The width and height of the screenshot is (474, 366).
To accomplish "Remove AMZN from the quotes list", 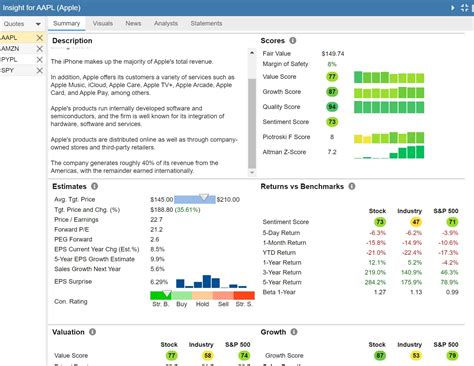I will tap(39, 49).
